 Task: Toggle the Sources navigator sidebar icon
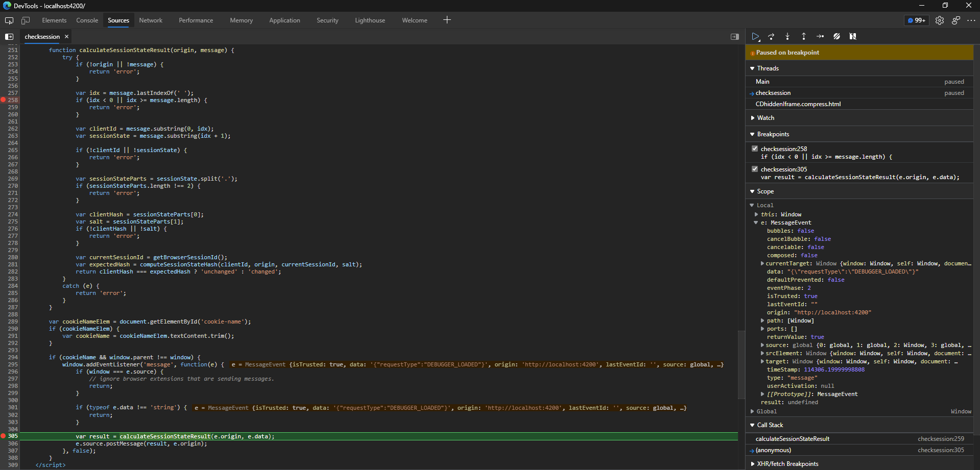(x=9, y=37)
